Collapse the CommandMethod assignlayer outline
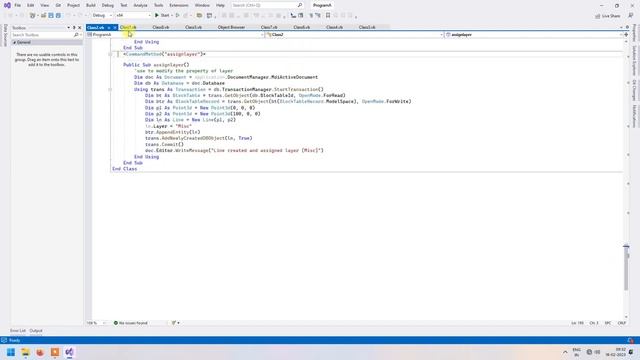Viewport: 640px width, 360px height. tap(110, 54)
